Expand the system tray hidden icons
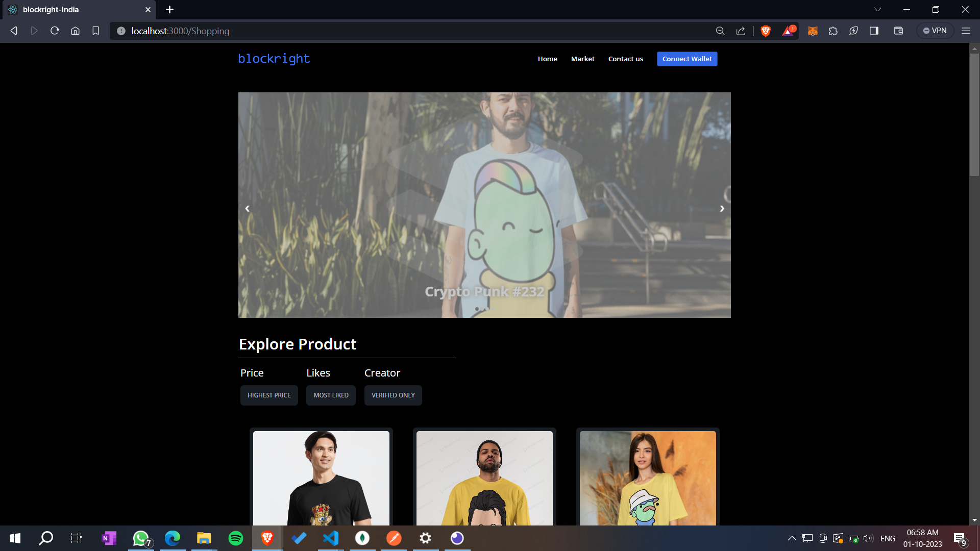This screenshot has width=980, height=551. (x=792, y=538)
